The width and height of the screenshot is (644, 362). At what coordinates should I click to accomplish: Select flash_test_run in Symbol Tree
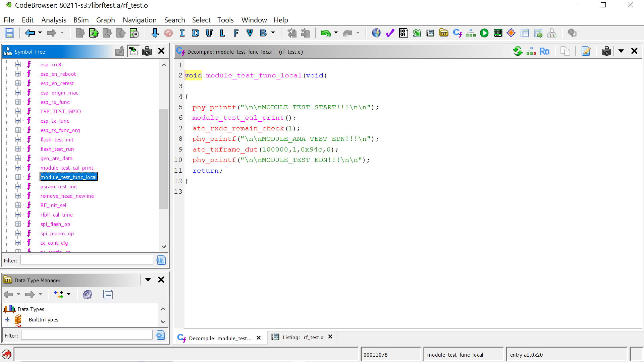coord(57,149)
